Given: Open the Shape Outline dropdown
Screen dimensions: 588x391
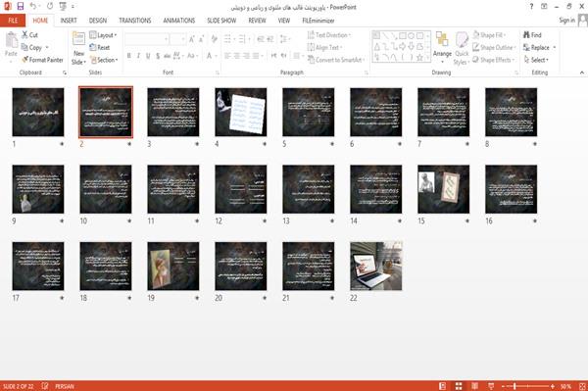Looking at the screenshot, I should coord(494,47).
